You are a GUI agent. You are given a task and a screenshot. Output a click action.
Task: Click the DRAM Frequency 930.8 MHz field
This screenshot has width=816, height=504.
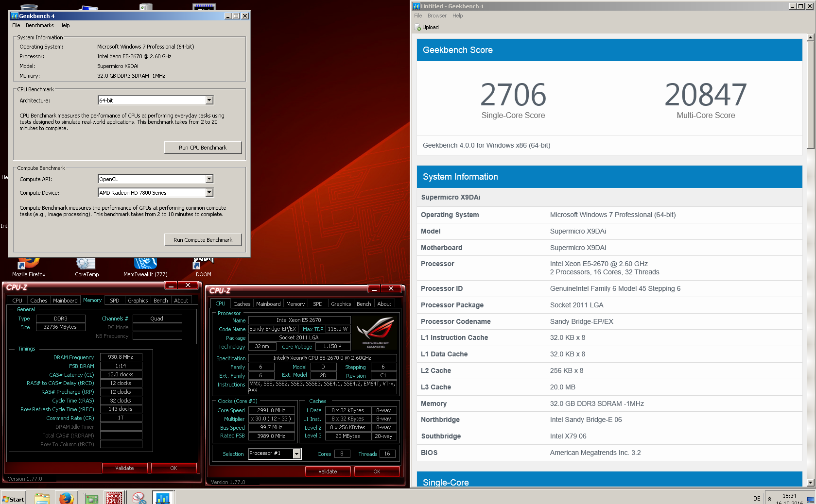[121, 357]
